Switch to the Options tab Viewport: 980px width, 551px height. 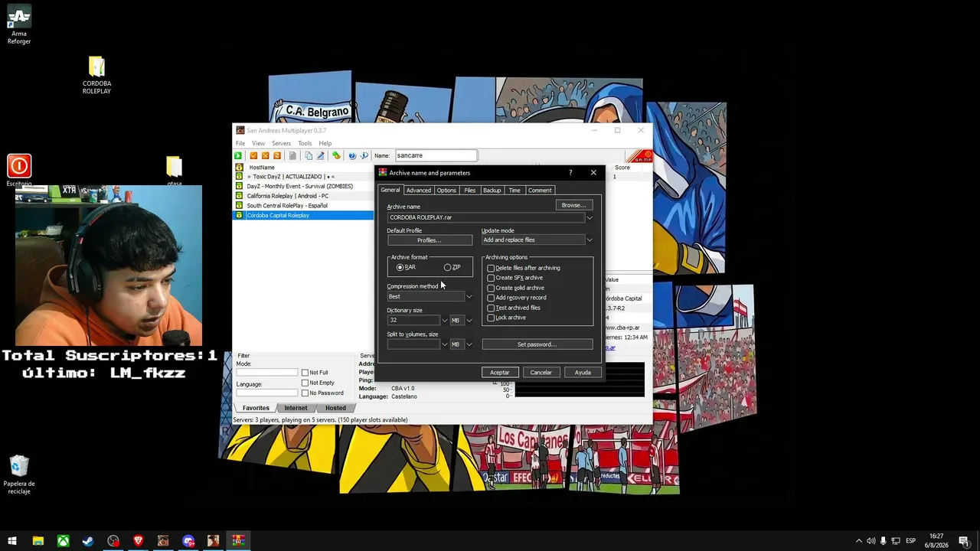tap(446, 191)
